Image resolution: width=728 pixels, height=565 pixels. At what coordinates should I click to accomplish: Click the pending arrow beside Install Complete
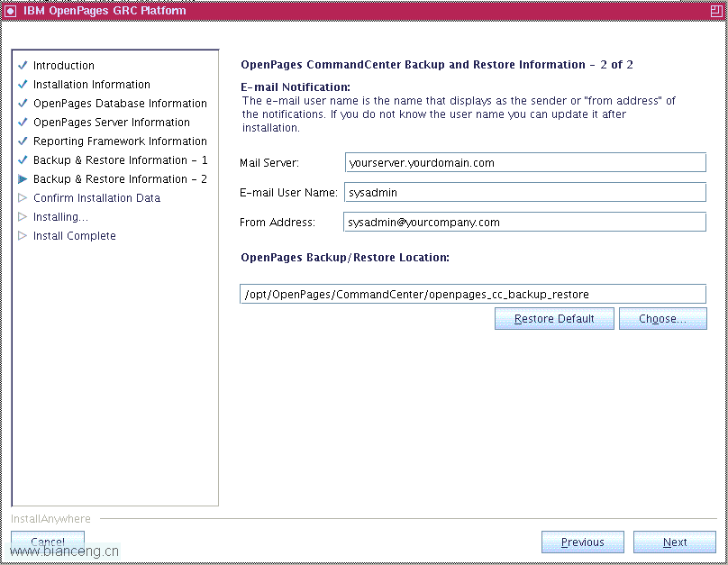click(x=23, y=236)
